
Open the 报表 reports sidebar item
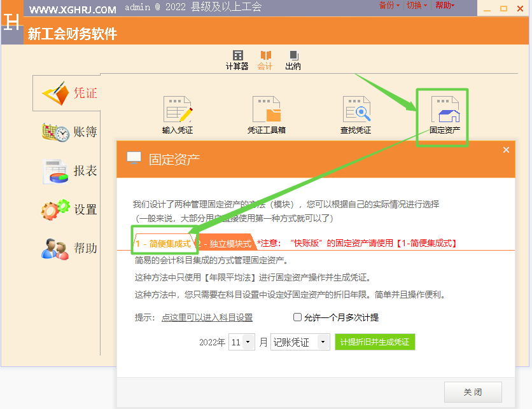[x=69, y=171]
